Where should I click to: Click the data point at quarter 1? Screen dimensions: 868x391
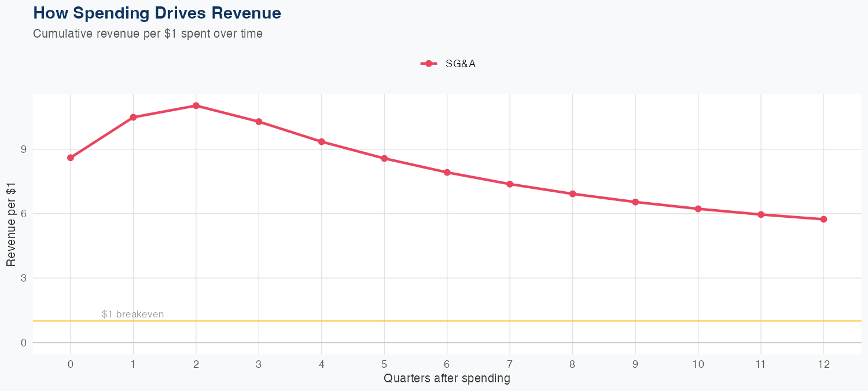coord(133,117)
